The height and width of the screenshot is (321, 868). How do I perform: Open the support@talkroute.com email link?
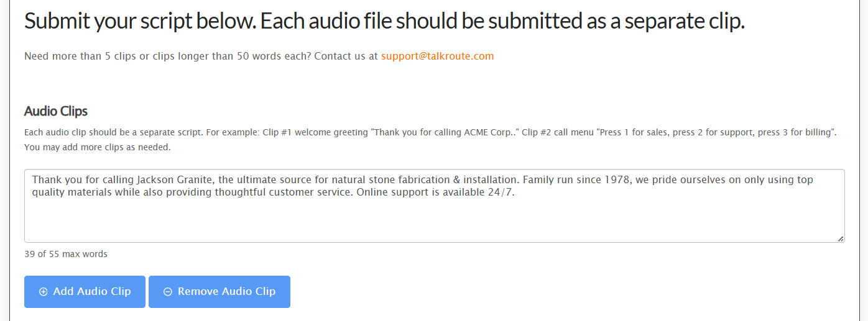[437, 56]
